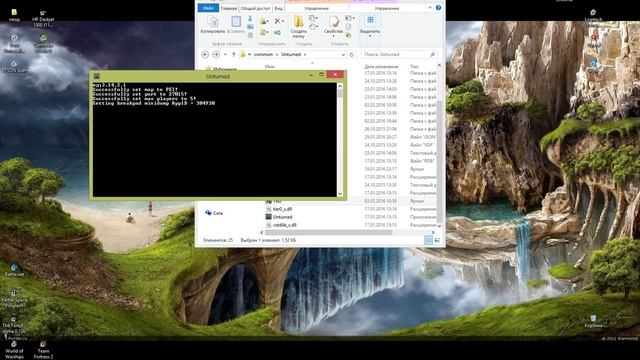640x360 pixels.
Task: Click the Создать папку (New folder) icon
Action: coord(299,27)
